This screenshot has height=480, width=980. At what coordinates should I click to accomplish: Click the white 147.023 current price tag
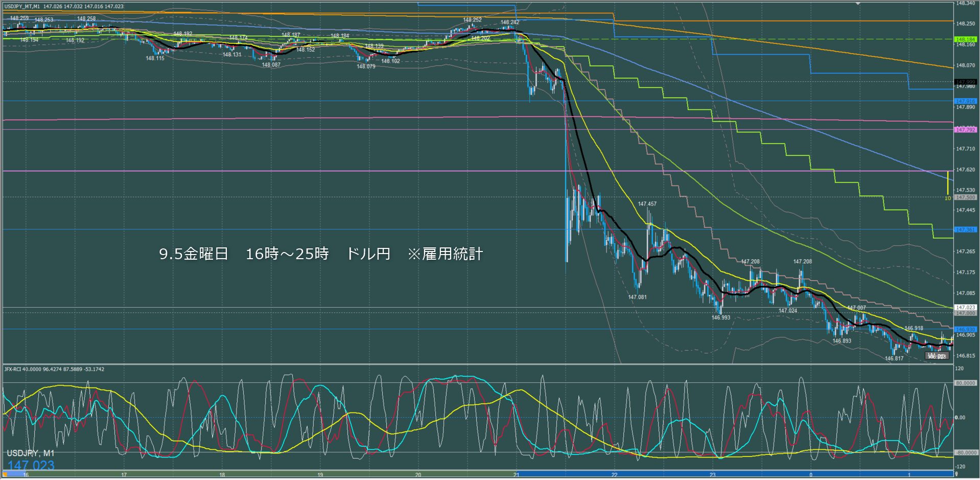[x=965, y=307]
